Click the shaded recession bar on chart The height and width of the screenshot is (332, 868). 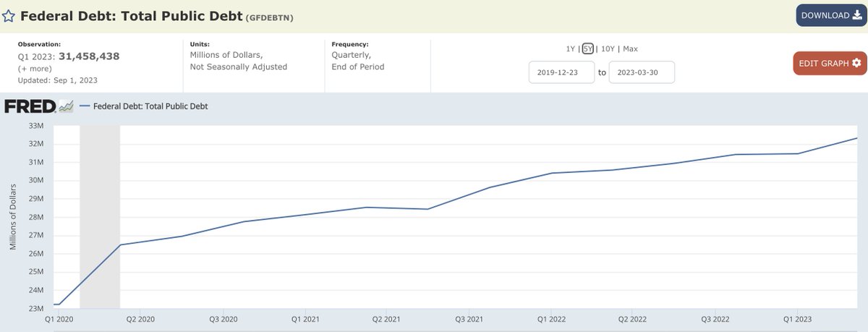[x=100, y=217]
